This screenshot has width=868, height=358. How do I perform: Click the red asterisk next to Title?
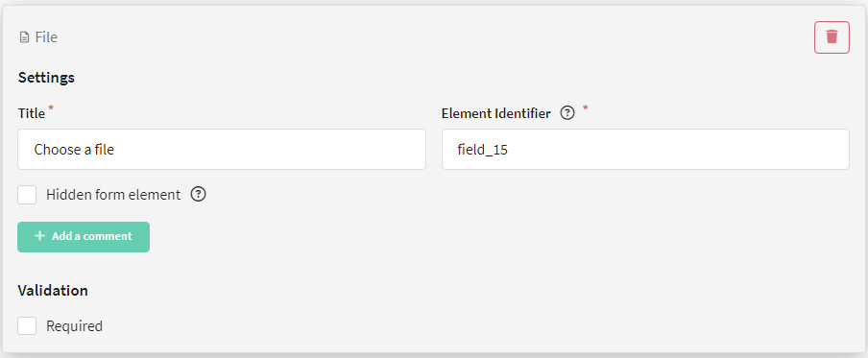[x=52, y=107]
